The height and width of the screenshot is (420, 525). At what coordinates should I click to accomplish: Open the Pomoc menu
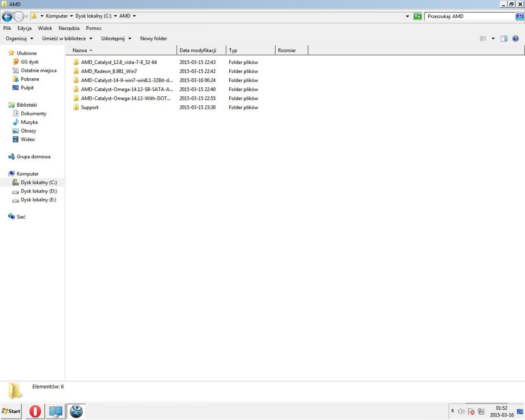(x=94, y=28)
